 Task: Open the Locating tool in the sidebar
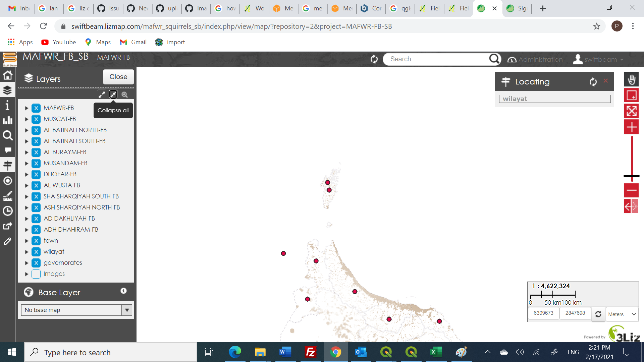[x=7, y=165]
